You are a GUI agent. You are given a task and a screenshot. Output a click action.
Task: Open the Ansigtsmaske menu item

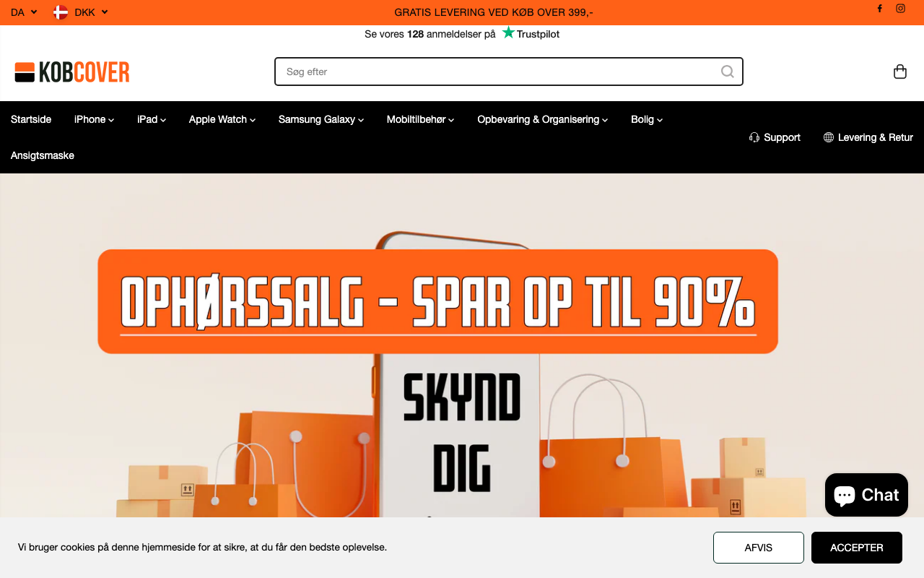pyautogui.click(x=43, y=155)
